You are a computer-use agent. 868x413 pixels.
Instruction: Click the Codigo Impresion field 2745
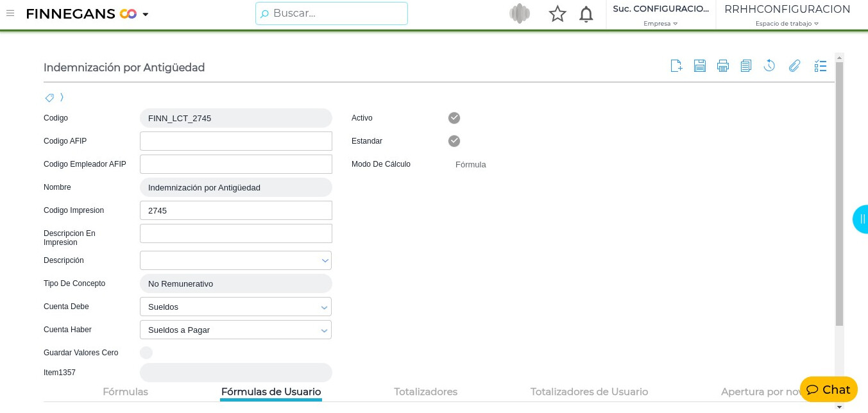[236, 210]
